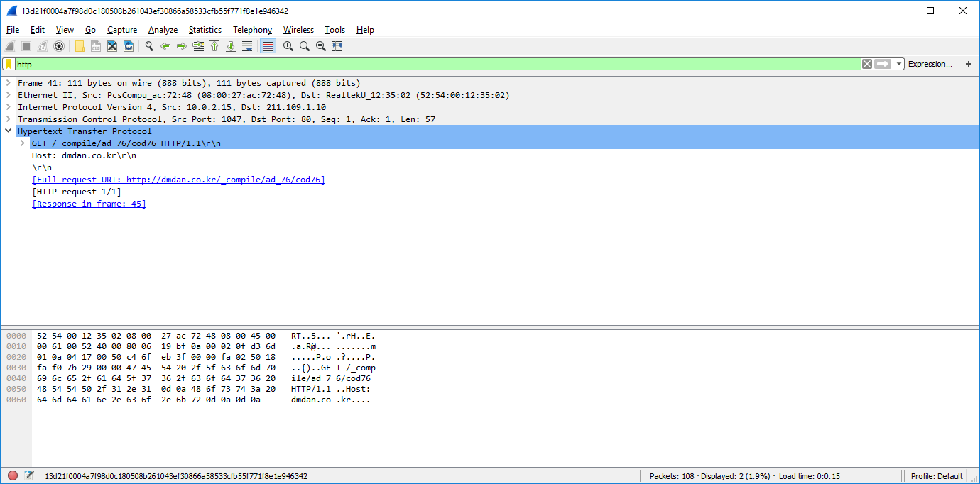Open capture options gear icon
The width and height of the screenshot is (980, 484).
59,46
